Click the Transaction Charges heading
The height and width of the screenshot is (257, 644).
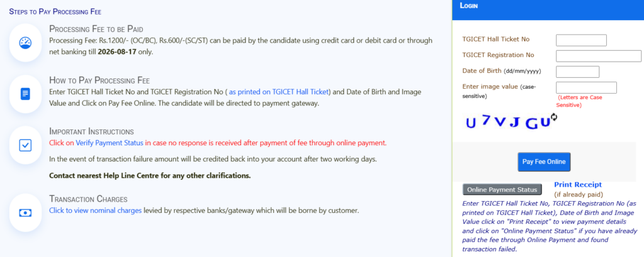pyautogui.click(x=88, y=199)
